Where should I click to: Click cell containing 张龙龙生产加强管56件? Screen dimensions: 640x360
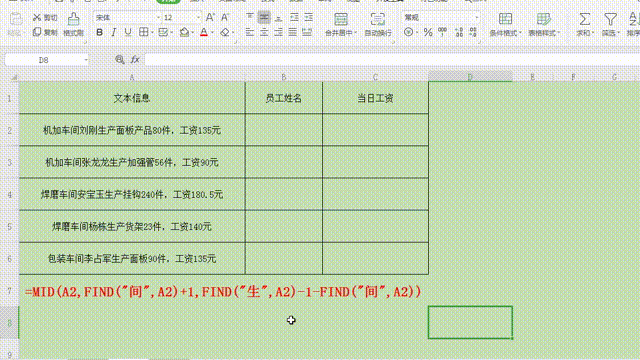tap(132, 162)
